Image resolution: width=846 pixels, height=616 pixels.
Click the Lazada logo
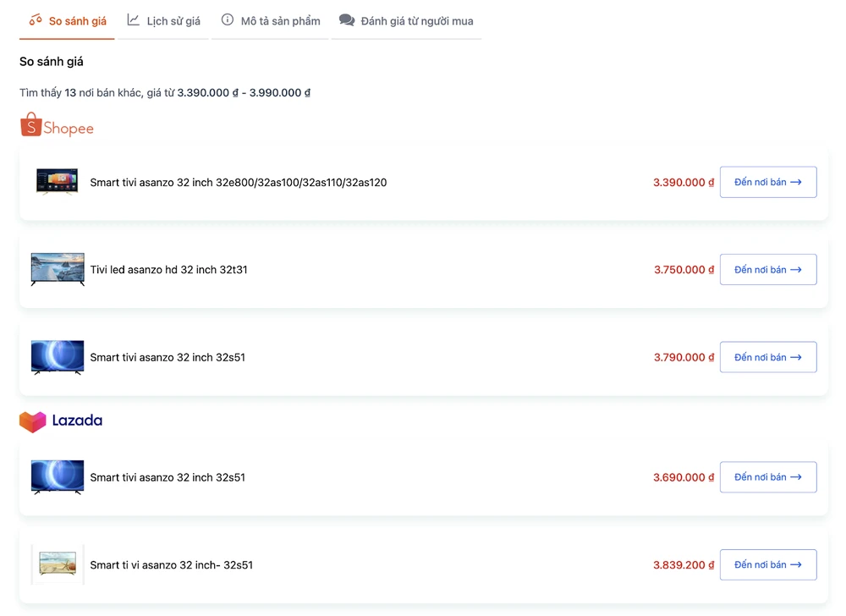pyautogui.click(x=61, y=421)
